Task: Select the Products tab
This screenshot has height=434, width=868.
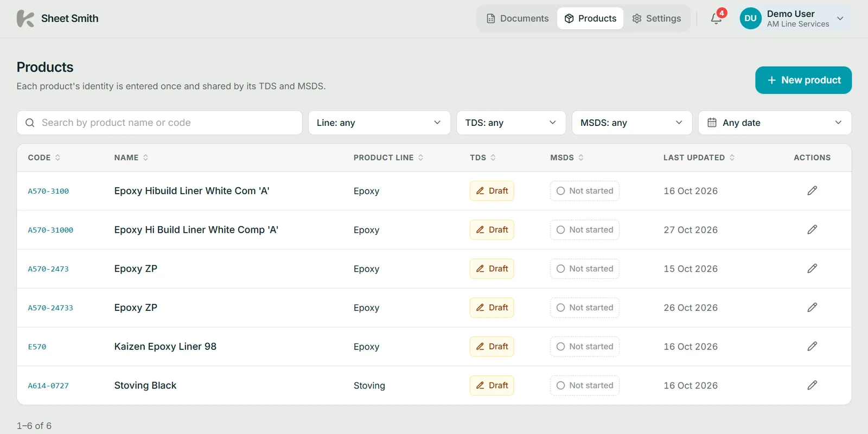Action: click(x=590, y=18)
